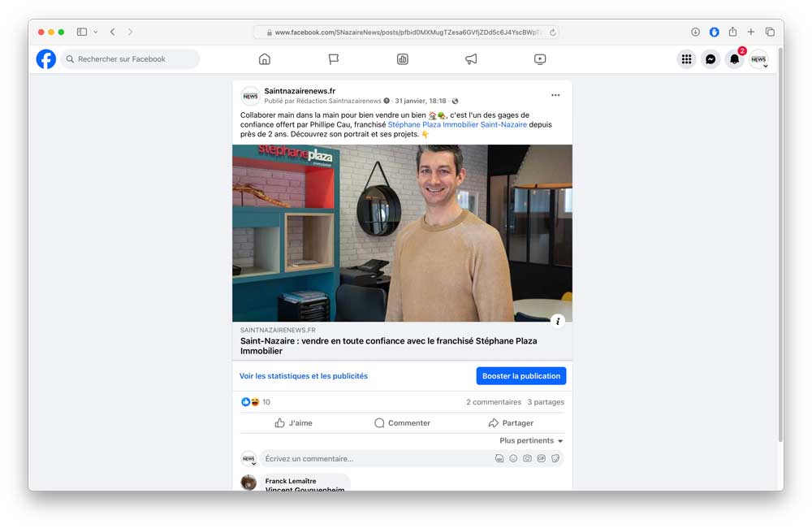This screenshot has height=528, width=812.
Task: Open the Plus pertinents comment sort dropdown
Action: pos(531,440)
